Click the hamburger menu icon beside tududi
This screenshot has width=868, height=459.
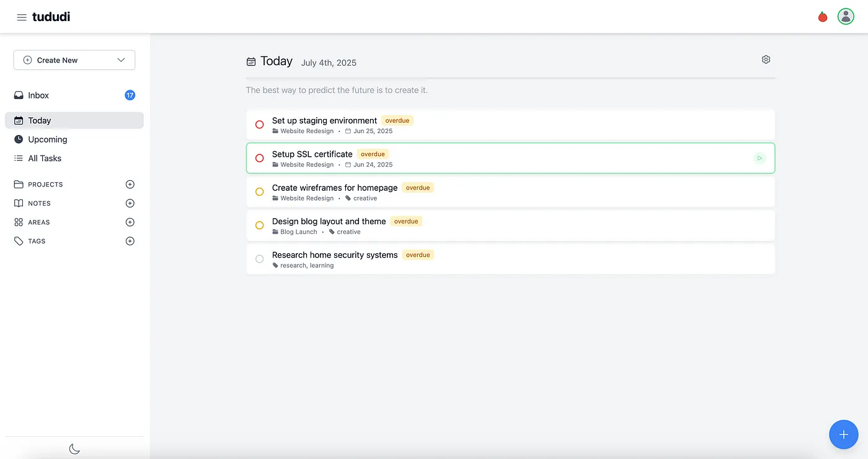pos(22,17)
